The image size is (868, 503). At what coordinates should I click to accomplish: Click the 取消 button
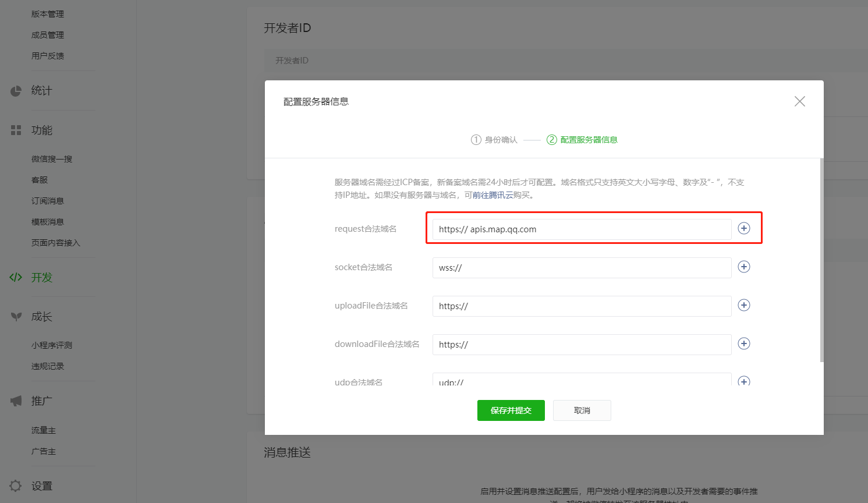point(582,410)
